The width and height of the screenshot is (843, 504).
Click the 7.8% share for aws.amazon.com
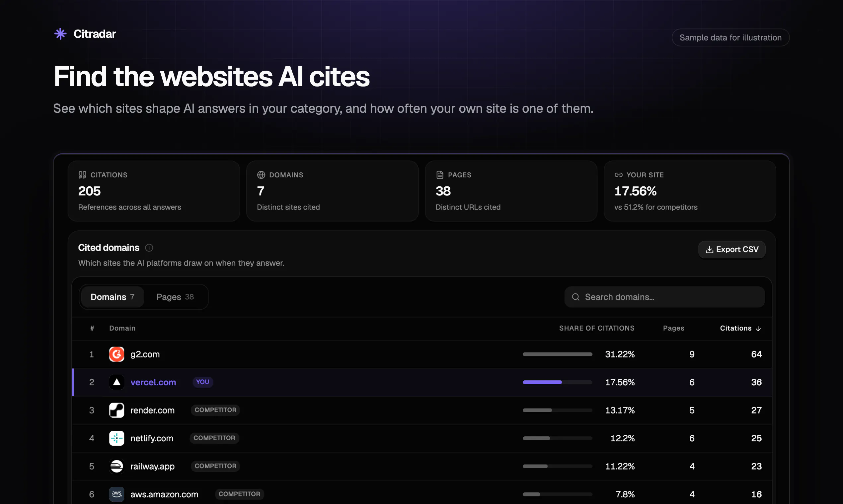coord(626,494)
